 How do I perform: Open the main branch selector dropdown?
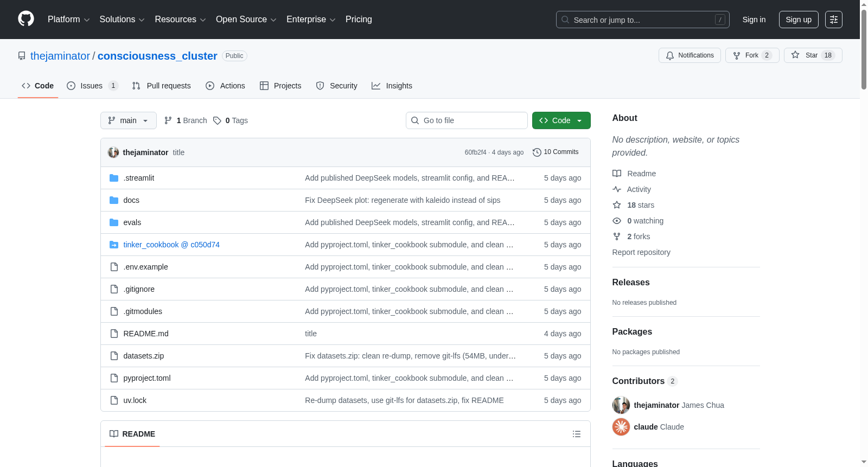click(x=129, y=120)
